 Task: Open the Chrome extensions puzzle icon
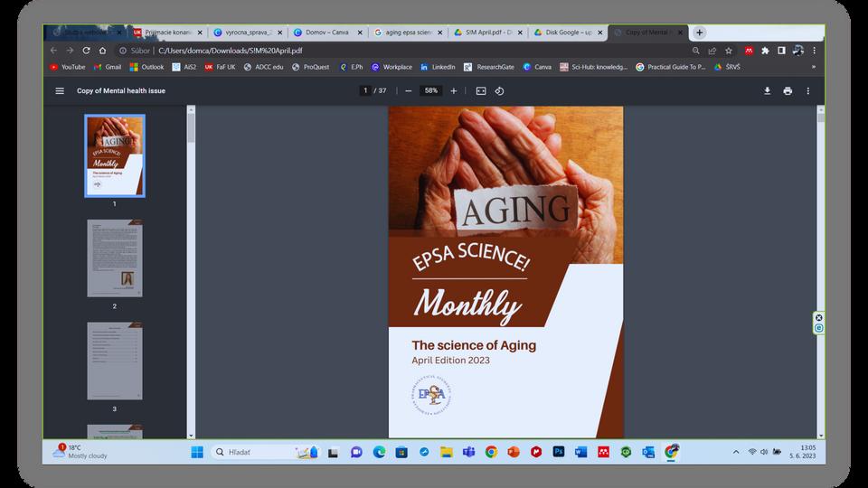coord(765,51)
